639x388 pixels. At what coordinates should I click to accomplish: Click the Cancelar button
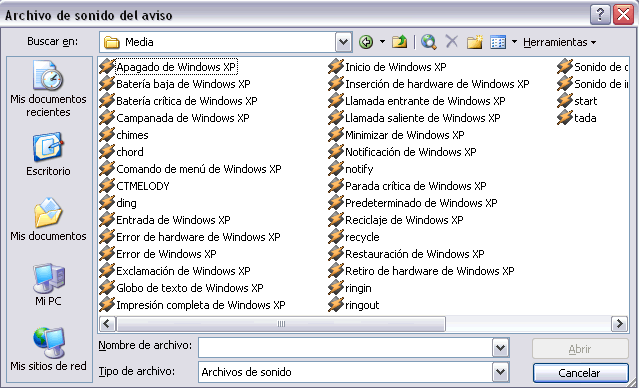coord(580,373)
